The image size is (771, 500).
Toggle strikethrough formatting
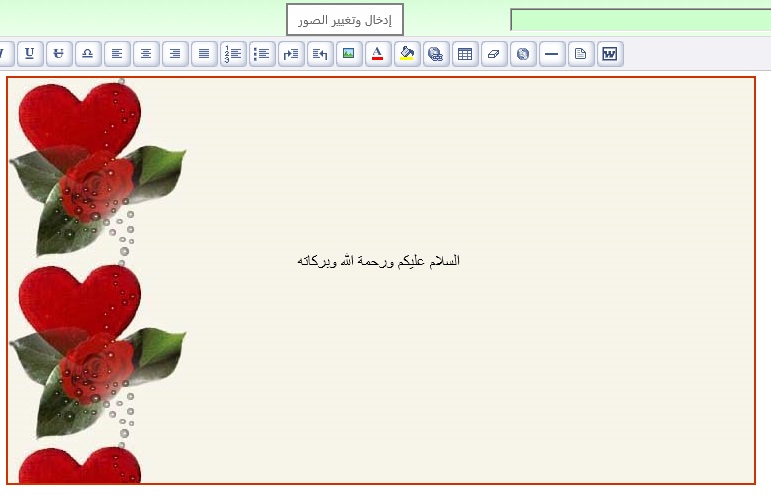pyautogui.click(x=59, y=54)
